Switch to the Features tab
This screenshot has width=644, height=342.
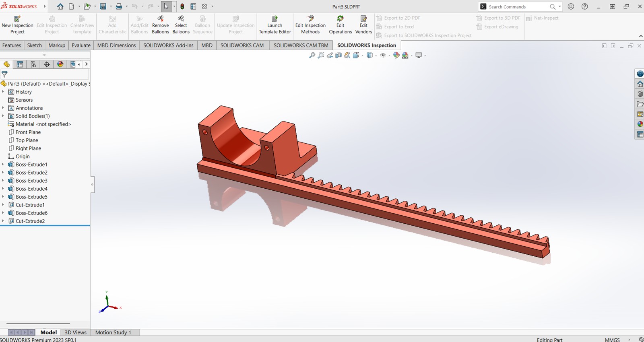(12, 45)
